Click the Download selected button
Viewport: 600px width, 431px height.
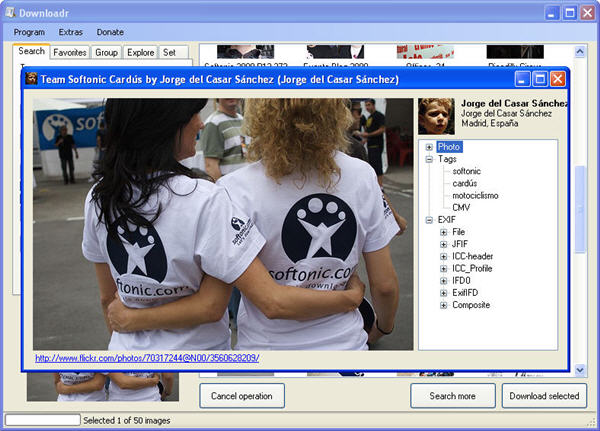(544, 396)
